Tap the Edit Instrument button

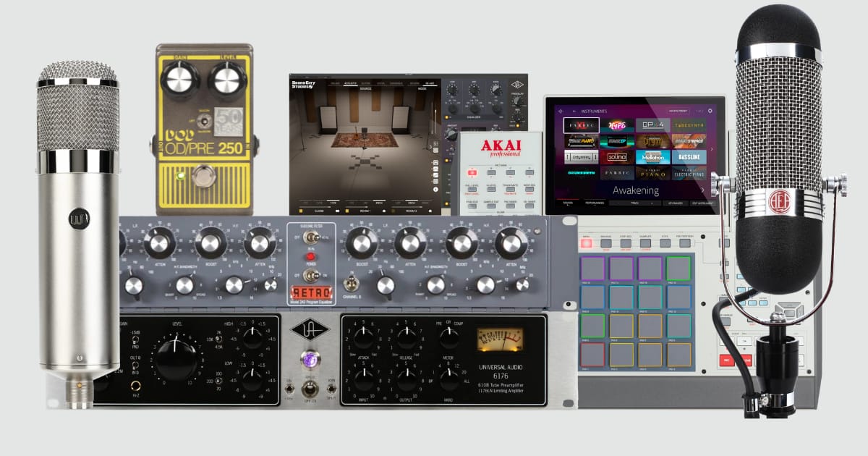point(702,203)
